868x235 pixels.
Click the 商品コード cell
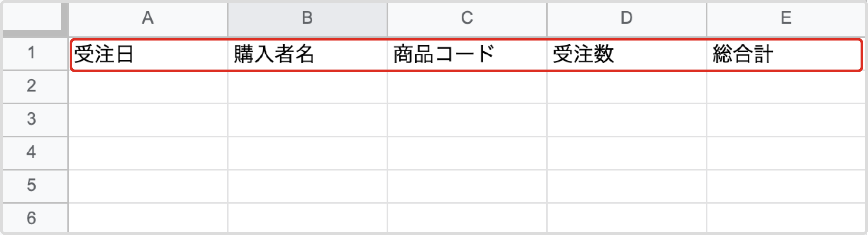click(x=467, y=54)
